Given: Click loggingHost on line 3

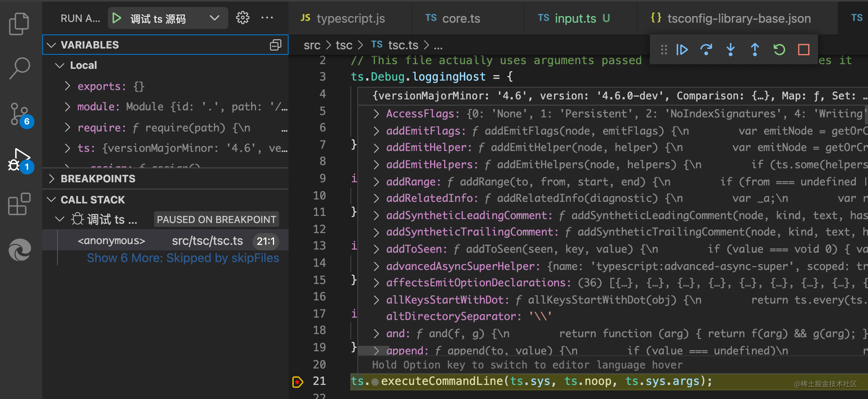Looking at the screenshot, I should click(x=449, y=77).
